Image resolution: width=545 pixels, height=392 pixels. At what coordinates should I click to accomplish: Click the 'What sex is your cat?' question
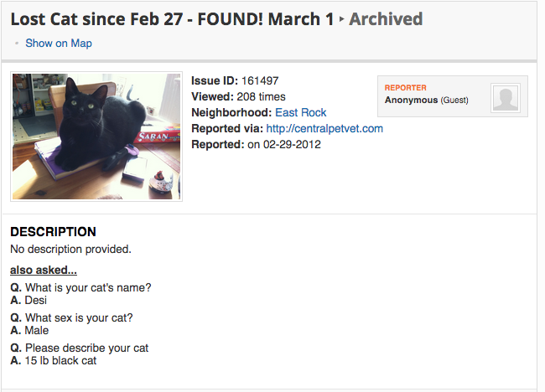79,317
